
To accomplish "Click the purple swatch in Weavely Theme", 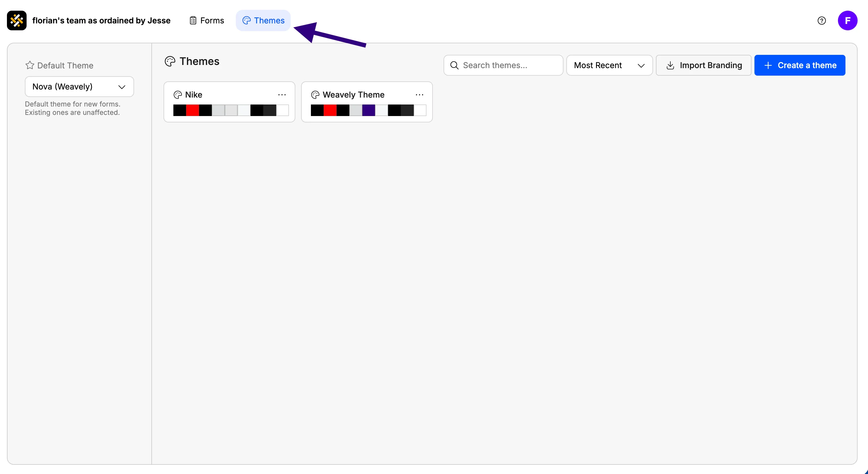I will [368, 110].
